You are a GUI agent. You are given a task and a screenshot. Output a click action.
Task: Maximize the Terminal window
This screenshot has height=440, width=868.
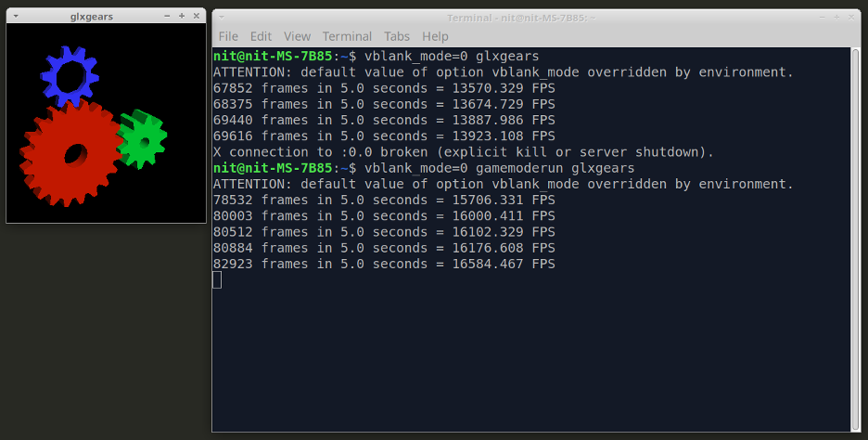[836, 18]
